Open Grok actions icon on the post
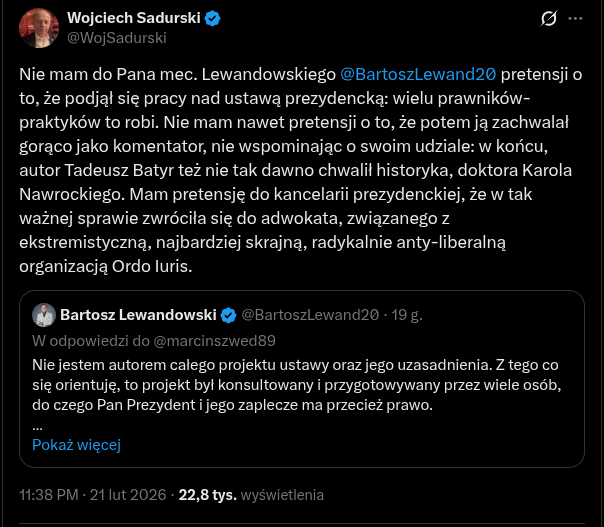 pos(548,19)
